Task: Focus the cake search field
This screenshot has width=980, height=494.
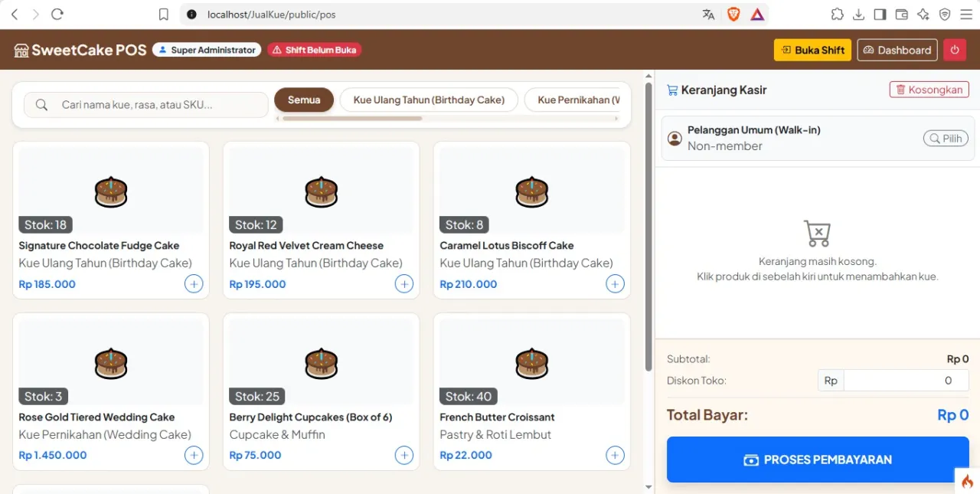Action: point(146,105)
